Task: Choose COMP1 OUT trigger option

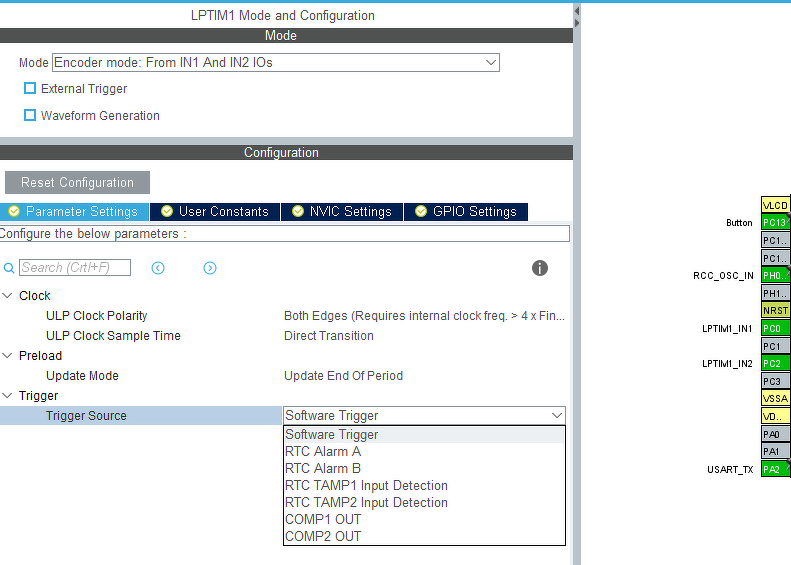Action: 424,520
